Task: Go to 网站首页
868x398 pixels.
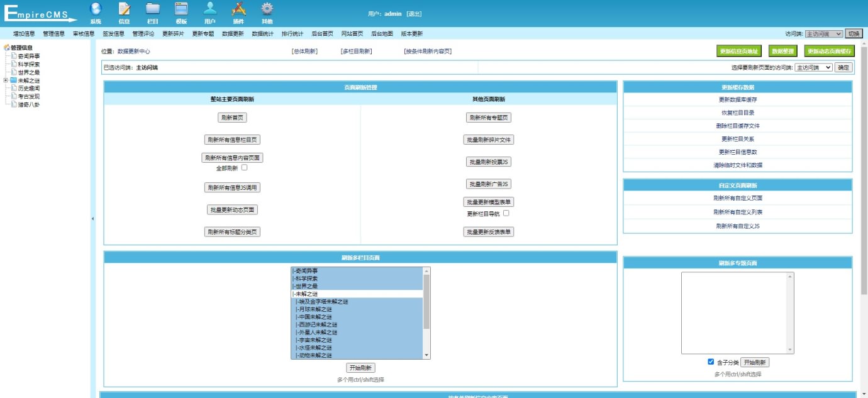Action: pyautogui.click(x=352, y=34)
